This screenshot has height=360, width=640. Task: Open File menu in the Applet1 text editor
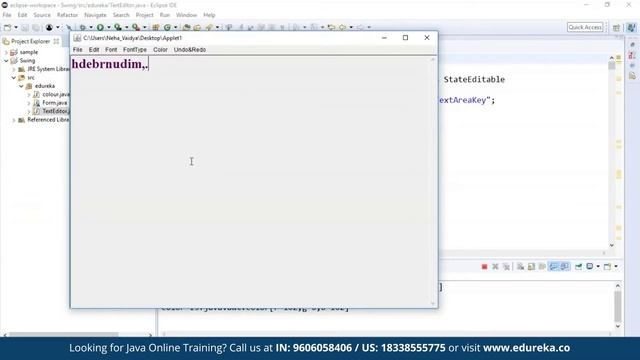tap(78, 50)
